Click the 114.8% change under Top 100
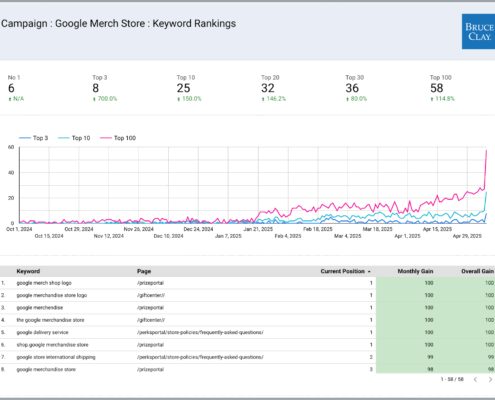The width and height of the screenshot is (495, 400). (442, 99)
